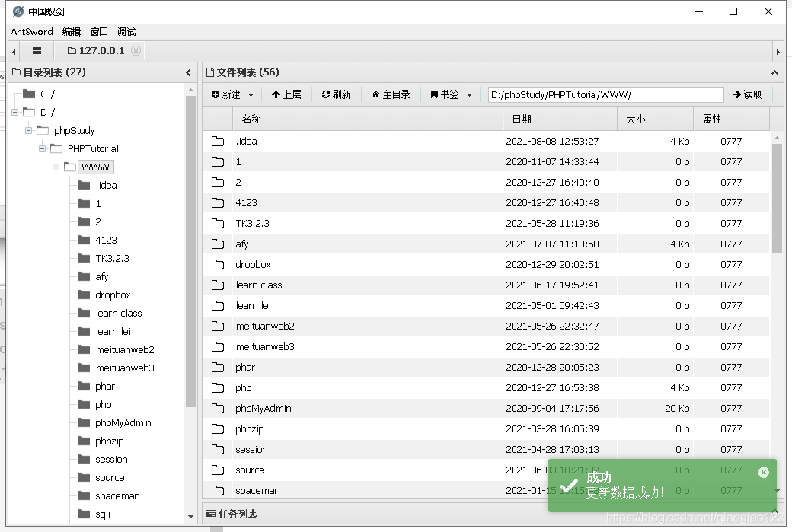
Task: Click the right tab scroll arrow
Action: (x=778, y=52)
